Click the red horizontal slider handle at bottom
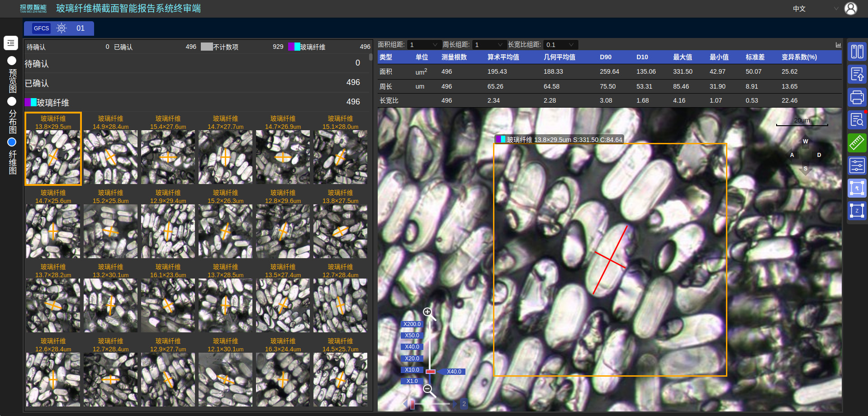This screenshot has width=868, height=416. (412, 404)
